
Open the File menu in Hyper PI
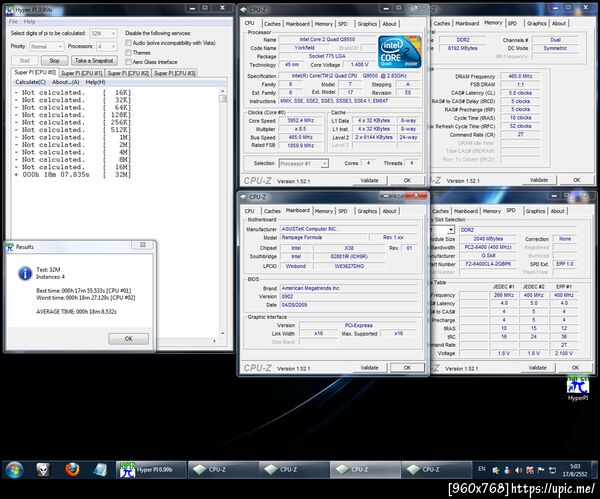14,21
